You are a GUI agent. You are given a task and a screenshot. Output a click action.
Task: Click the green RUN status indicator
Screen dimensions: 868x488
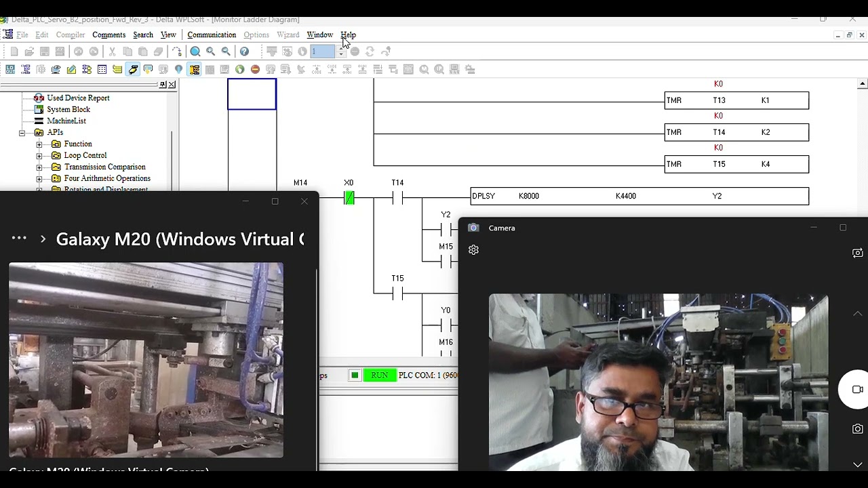pyautogui.click(x=379, y=375)
